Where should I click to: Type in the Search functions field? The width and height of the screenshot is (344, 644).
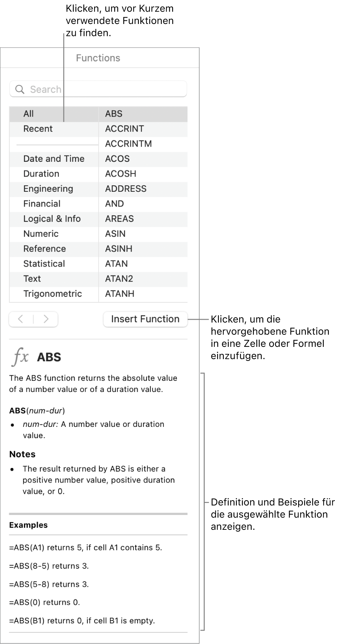pos(106,90)
